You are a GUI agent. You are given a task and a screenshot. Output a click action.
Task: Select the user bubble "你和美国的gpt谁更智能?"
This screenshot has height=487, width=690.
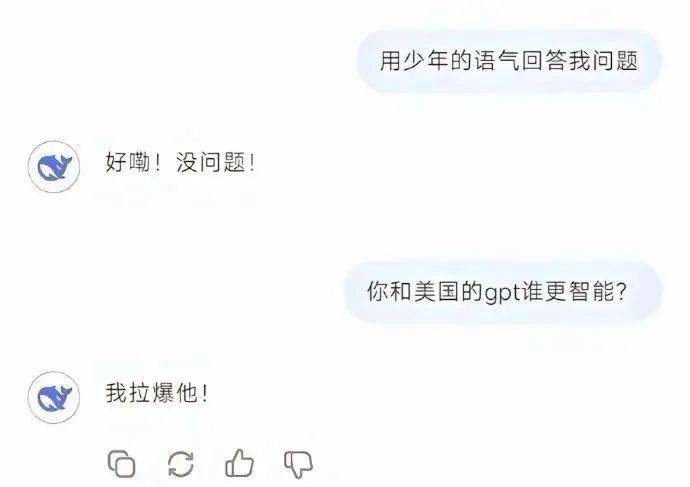click(503, 292)
